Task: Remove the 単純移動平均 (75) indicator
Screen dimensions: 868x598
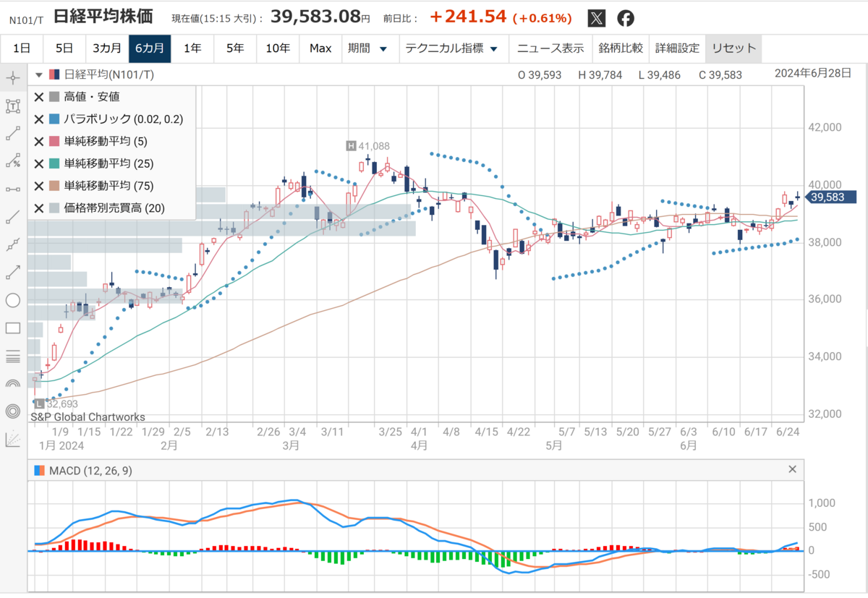Action: point(39,186)
